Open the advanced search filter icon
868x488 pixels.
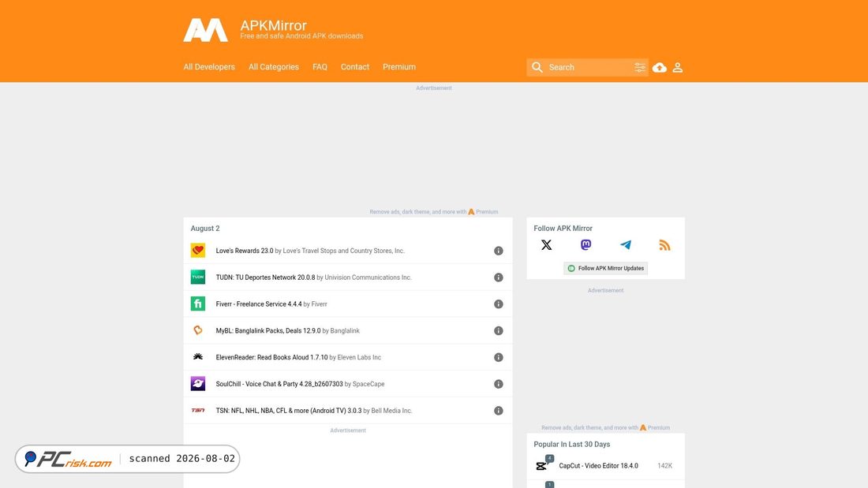(639, 67)
